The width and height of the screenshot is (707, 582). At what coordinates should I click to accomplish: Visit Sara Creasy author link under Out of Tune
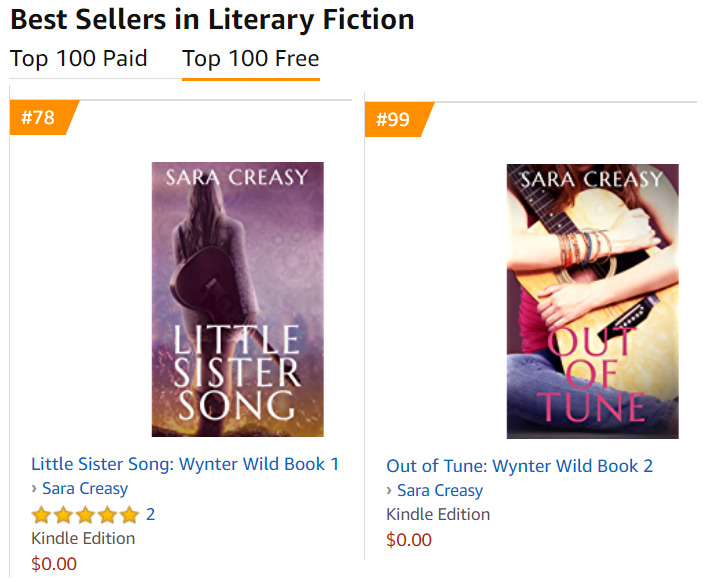tap(440, 491)
